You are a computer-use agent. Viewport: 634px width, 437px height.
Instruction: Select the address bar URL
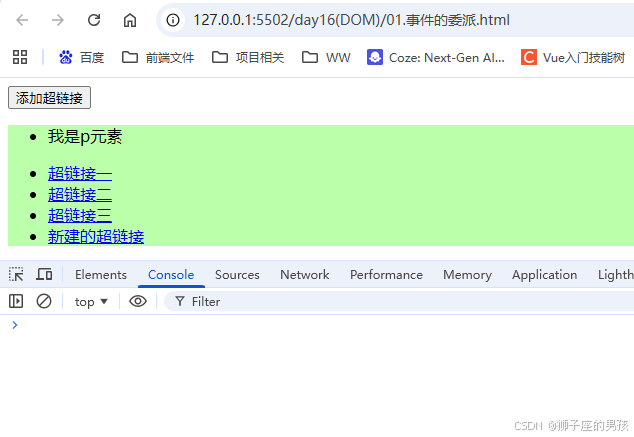(351, 20)
